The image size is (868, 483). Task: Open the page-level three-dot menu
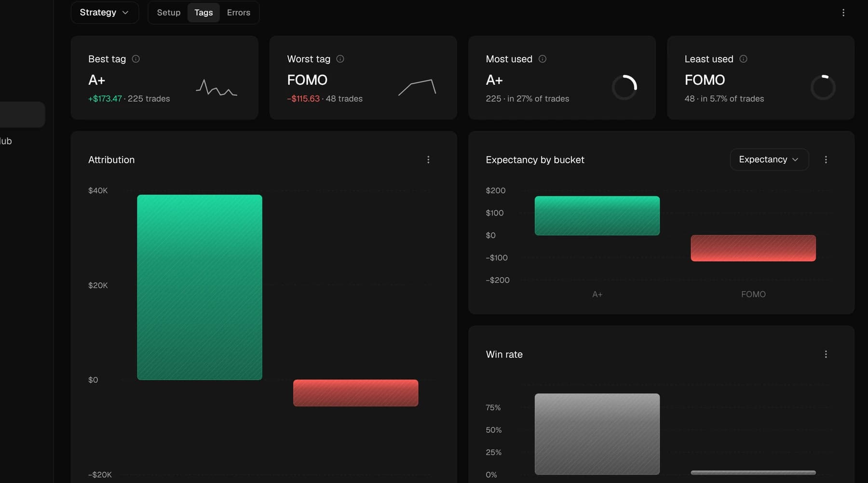click(843, 13)
